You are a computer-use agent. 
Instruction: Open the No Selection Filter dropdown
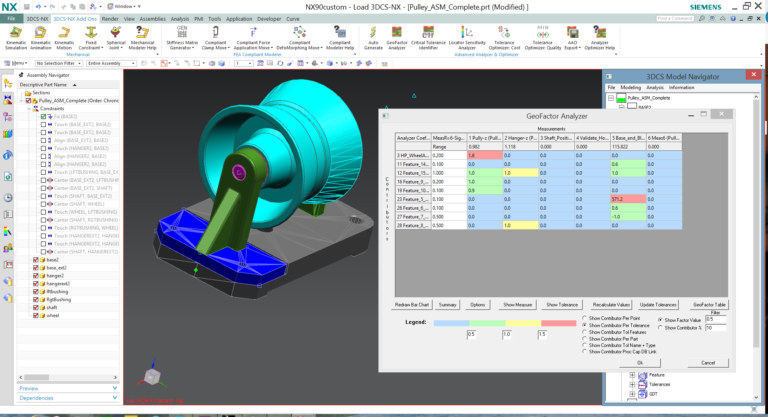58,63
